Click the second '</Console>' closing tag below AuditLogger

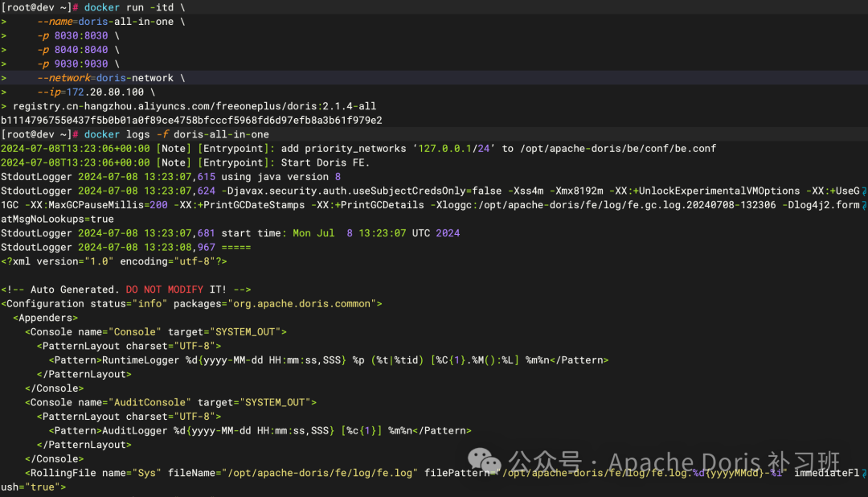click(55, 458)
